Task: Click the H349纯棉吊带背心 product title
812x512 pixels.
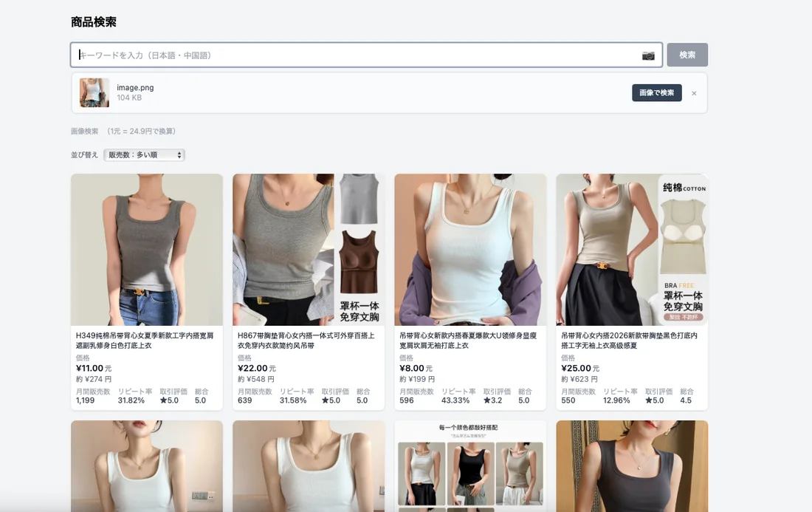Action: tap(145, 341)
